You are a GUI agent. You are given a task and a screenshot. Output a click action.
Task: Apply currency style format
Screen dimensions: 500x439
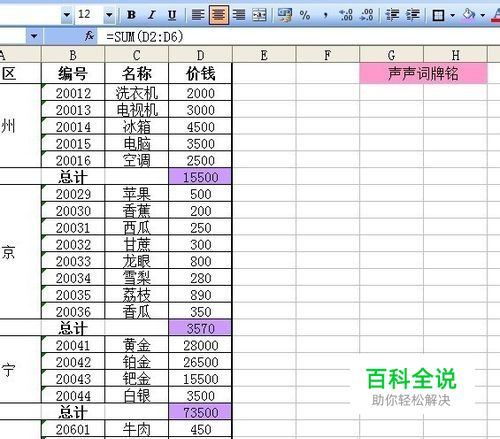point(285,15)
